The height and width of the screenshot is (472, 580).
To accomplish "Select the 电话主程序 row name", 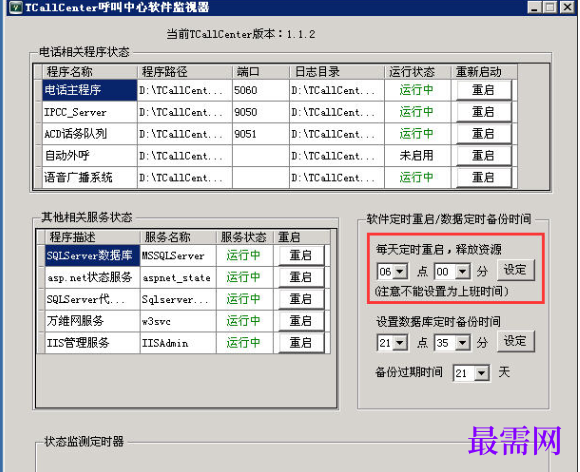I will point(90,90).
